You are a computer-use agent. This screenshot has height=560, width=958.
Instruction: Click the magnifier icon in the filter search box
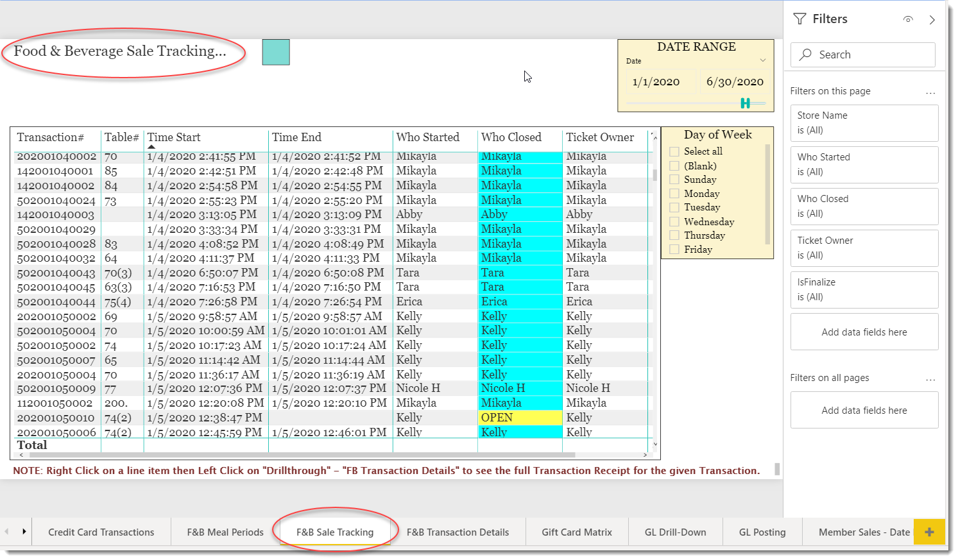coord(805,55)
